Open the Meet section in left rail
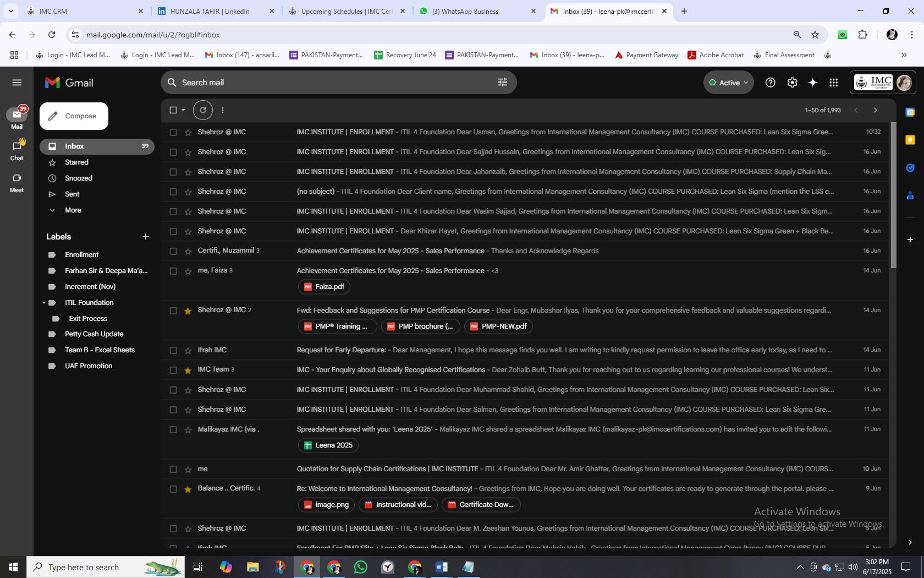The height and width of the screenshot is (578, 924). pos(16,183)
